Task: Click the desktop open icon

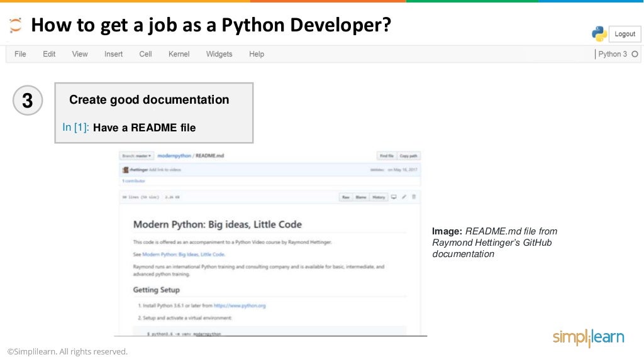Action: point(394,197)
